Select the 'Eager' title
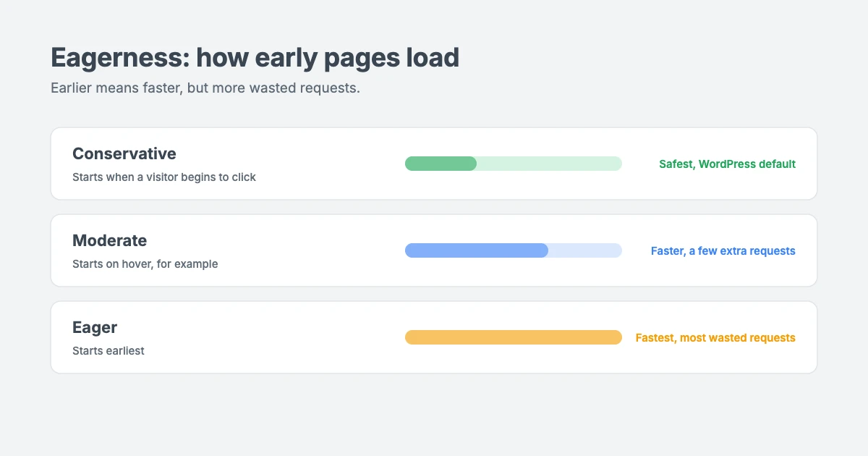The image size is (868, 456). [x=95, y=327]
